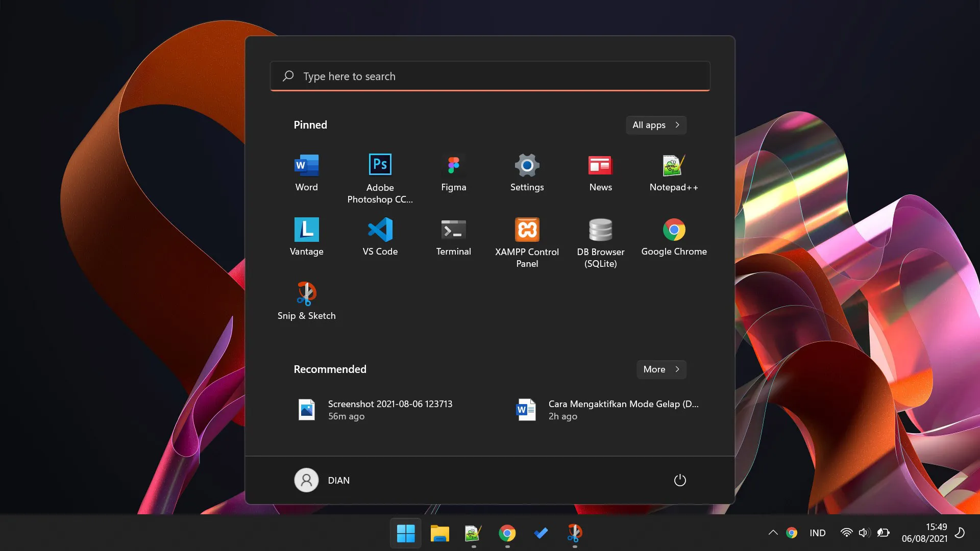Open Word from pinned apps
Screen dimensions: 980x551
306,172
